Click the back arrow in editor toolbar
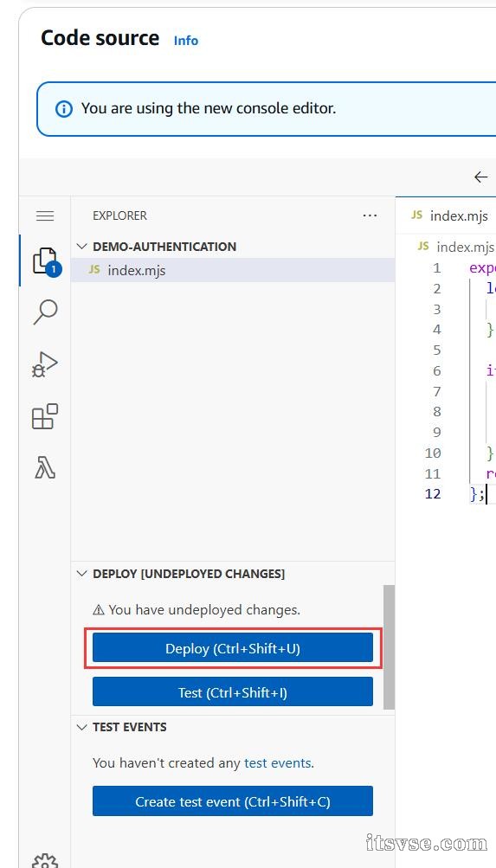Screen dimensions: 496x868 pos(480,177)
